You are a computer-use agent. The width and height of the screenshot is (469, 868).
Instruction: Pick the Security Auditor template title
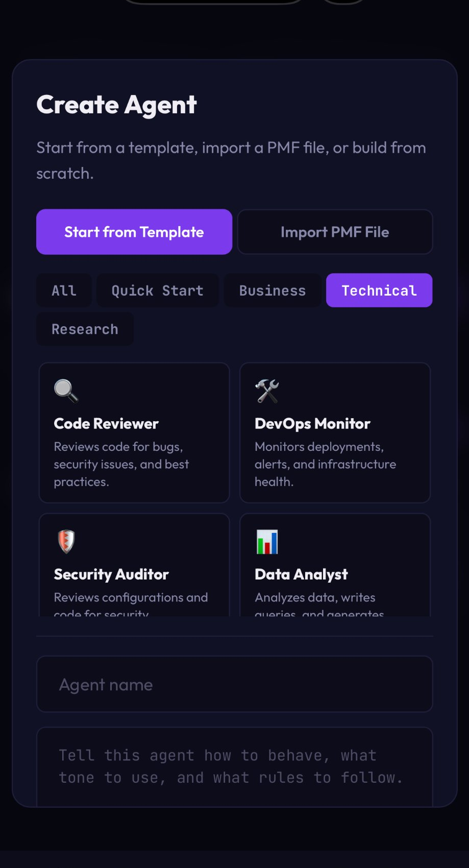coord(111,574)
